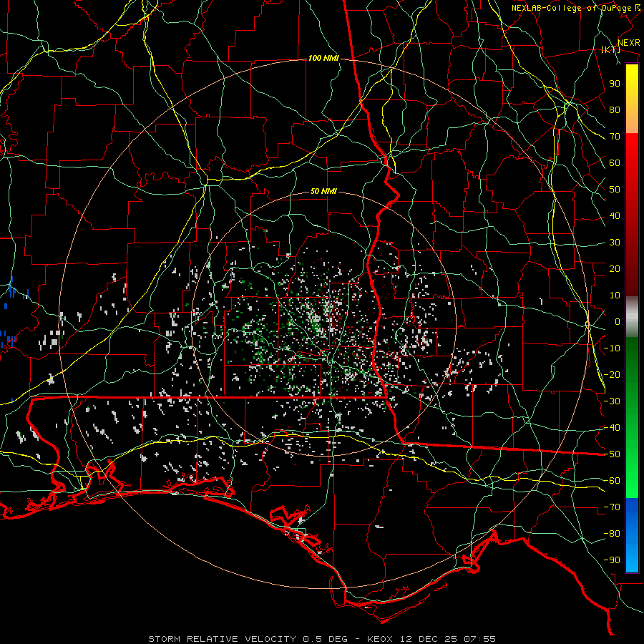Screen dimensions: 644x644
Task: Click the 90 value on the velocity scale
Action: coord(615,84)
